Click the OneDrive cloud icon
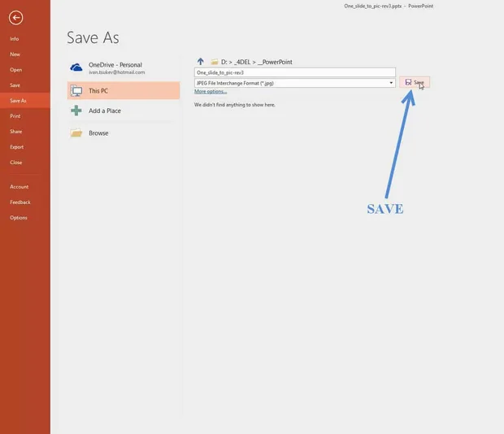Viewport: 504px width, 434px height. [76, 67]
